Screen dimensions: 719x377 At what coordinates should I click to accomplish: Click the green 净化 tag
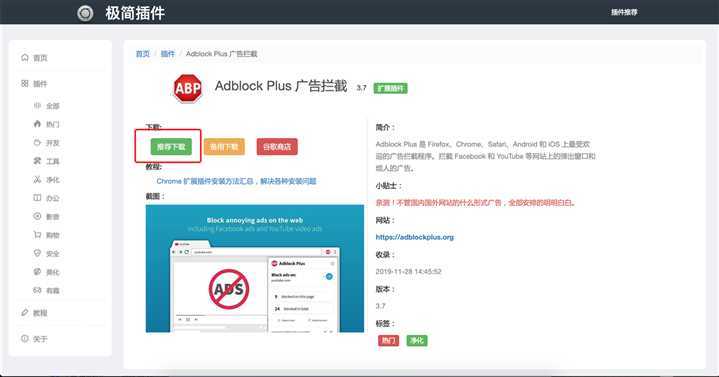point(417,340)
